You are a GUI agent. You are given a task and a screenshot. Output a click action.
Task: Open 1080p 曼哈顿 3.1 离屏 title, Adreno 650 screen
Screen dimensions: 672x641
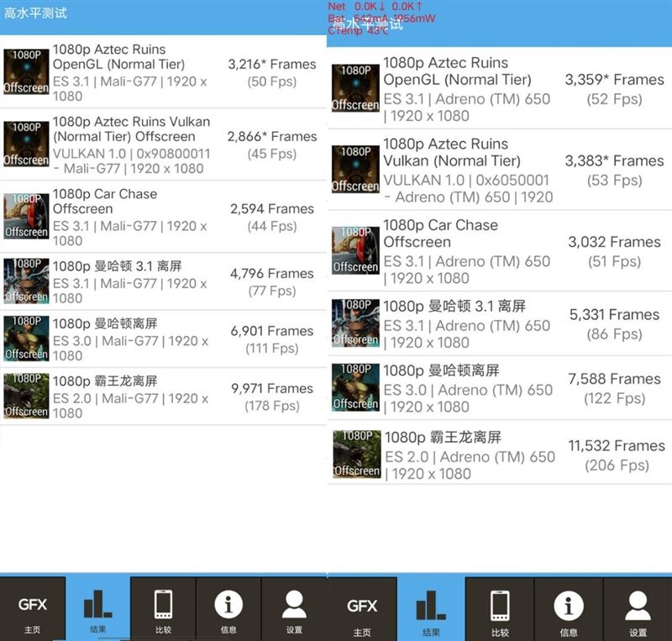[454, 306]
